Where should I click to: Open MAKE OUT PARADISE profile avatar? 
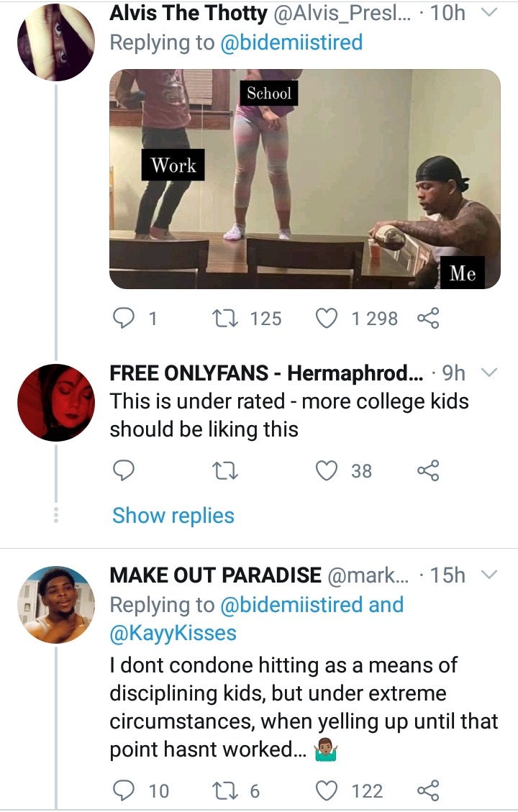pos(56,604)
